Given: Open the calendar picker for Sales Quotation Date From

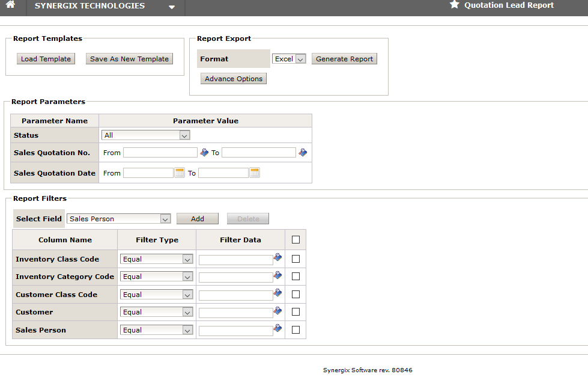Looking at the screenshot, I should (x=179, y=173).
